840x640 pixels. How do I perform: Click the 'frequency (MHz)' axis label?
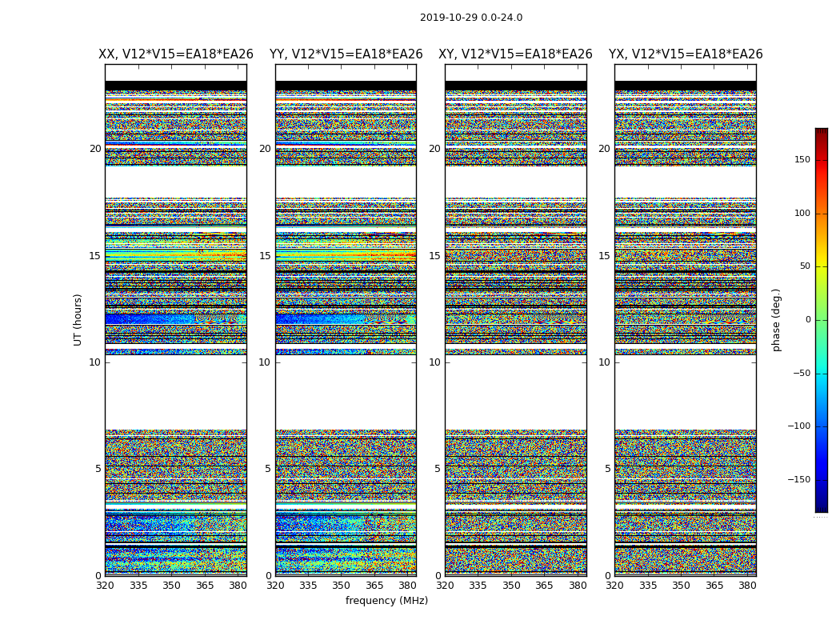pos(386,600)
